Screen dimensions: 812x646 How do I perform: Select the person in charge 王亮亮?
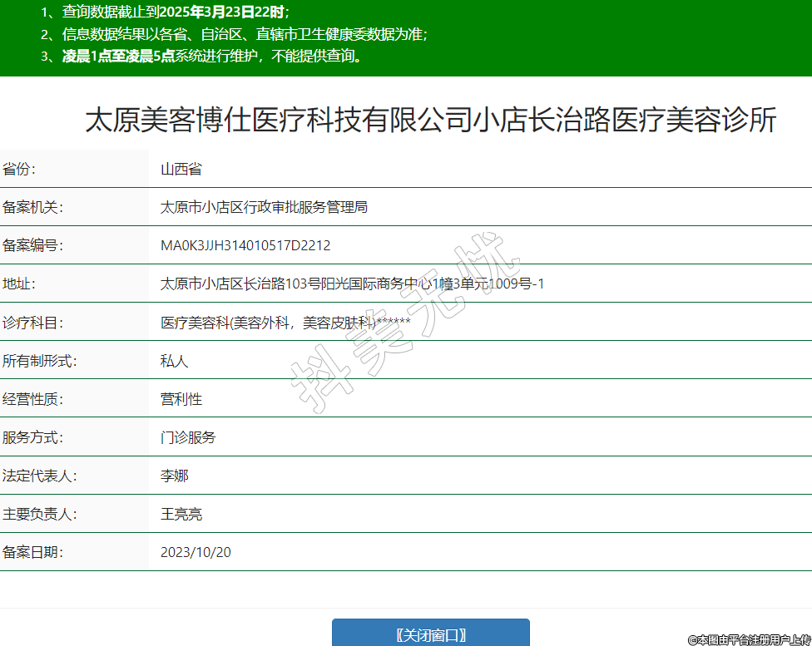181,514
